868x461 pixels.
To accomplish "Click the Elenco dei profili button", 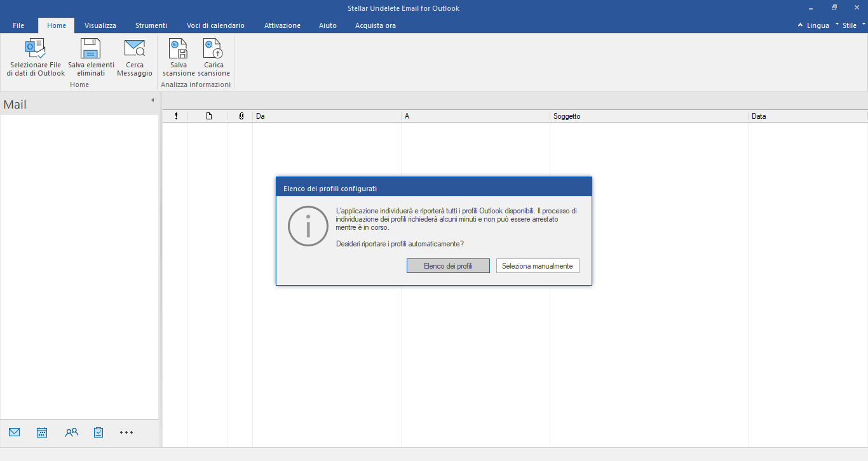I will [x=448, y=266].
